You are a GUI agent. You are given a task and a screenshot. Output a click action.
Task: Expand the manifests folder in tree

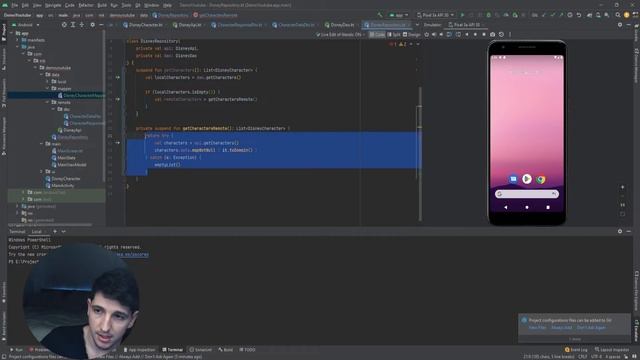tap(18, 40)
